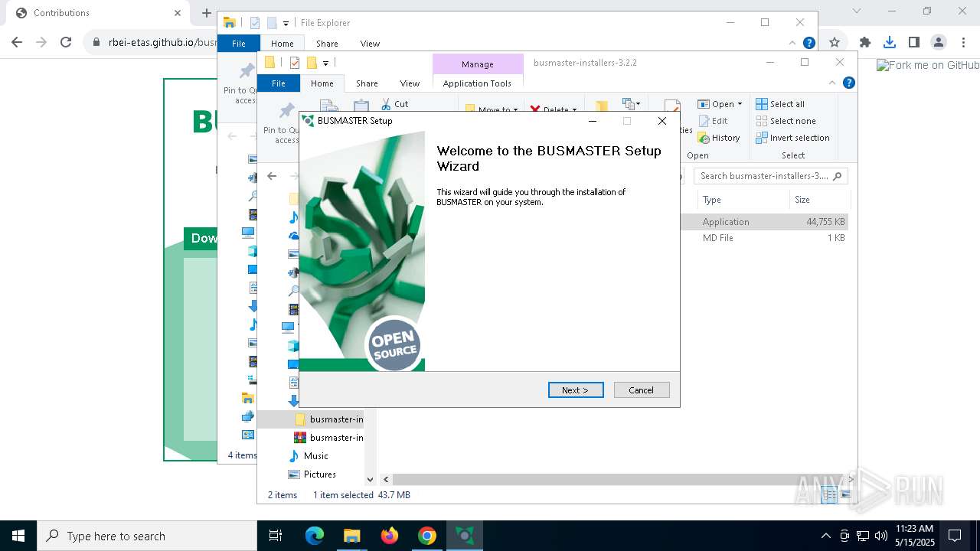Click the navigation pane scroll-down arrow
This screenshot has width=980, height=551.
370,479
